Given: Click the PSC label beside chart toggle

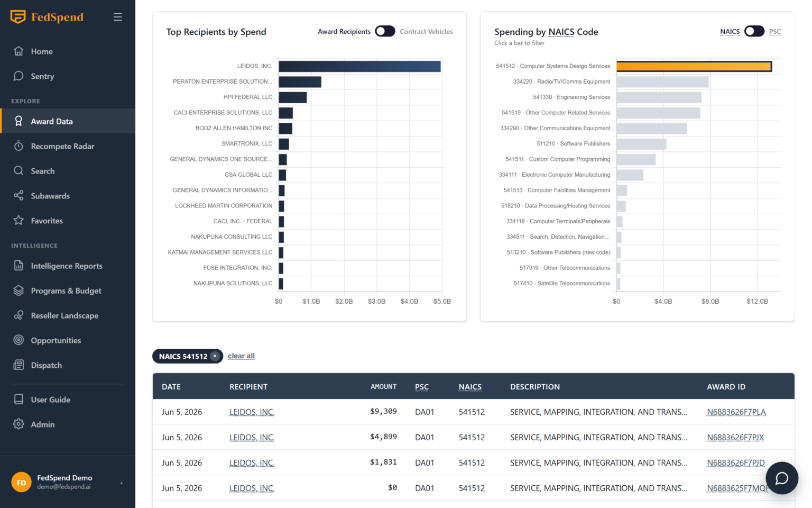Looking at the screenshot, I should click(774, 32).
